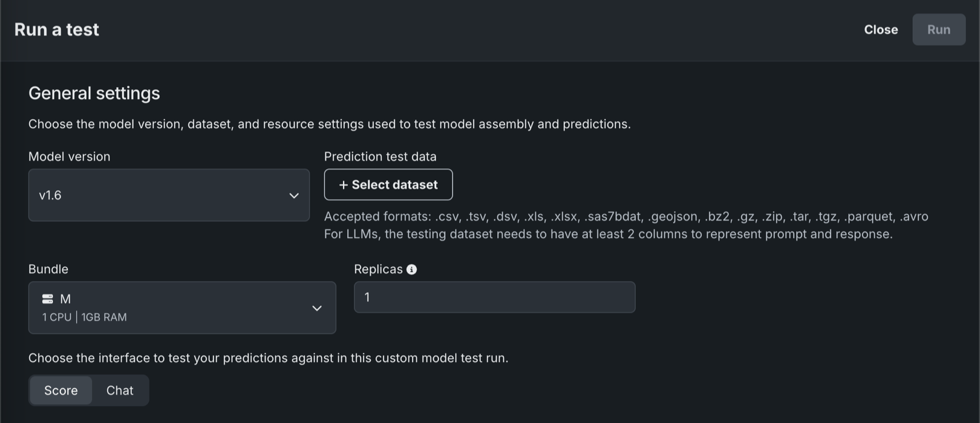
Task: Click the '1 CPU | 1GB RAM' bundle description
Action: 85,317
